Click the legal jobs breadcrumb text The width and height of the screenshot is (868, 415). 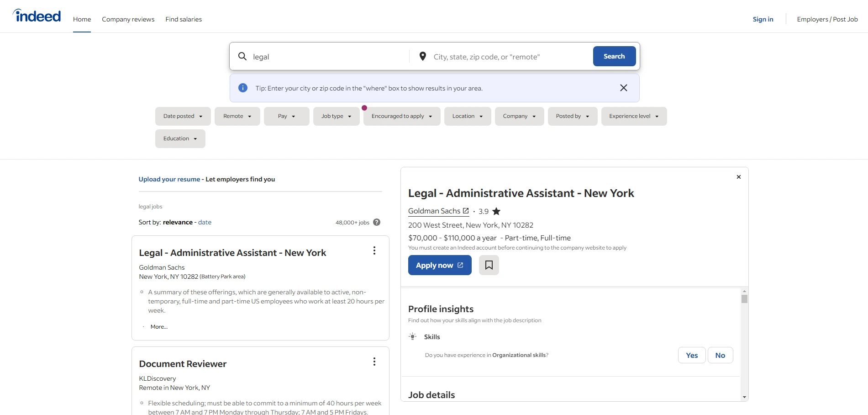pos(150,207)
